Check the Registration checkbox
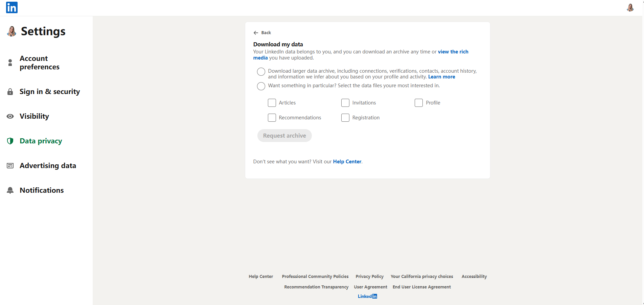Viewport: 644px width, 305px height. click(x=345, y=118)
